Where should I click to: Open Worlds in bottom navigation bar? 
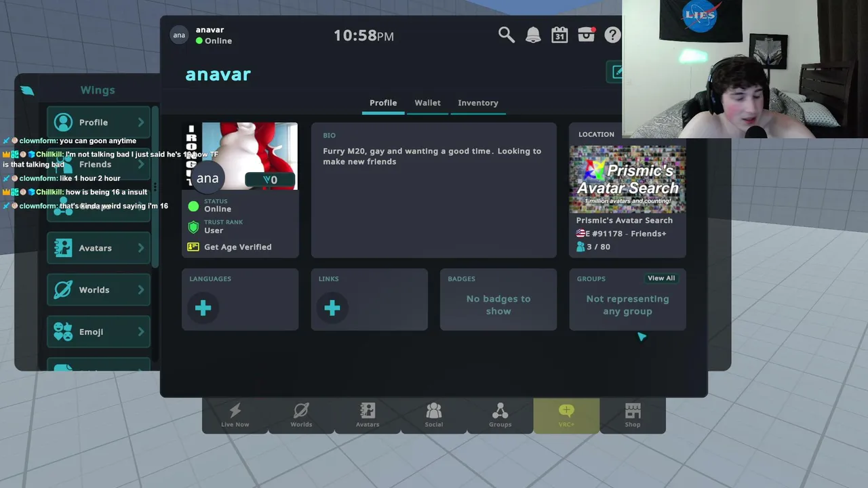tap(301, 415)
